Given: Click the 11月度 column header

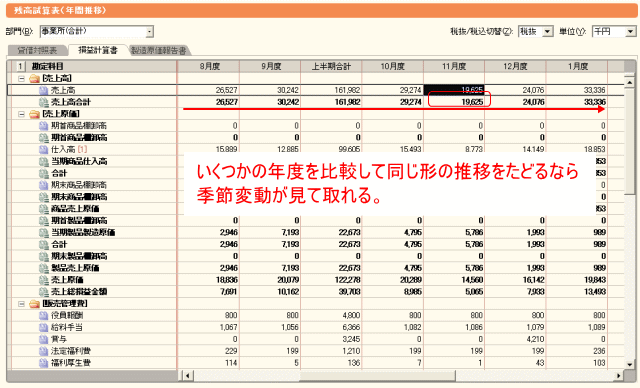Looking at the screenshot, I should click(454, 66).
